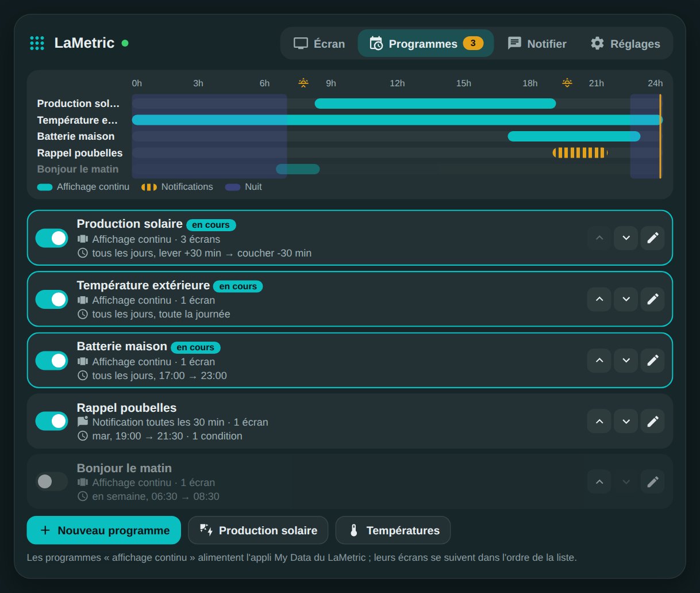700x593 pixels.
Task: Edit the Bonjour le matin programme
Action: pos(653,482)
